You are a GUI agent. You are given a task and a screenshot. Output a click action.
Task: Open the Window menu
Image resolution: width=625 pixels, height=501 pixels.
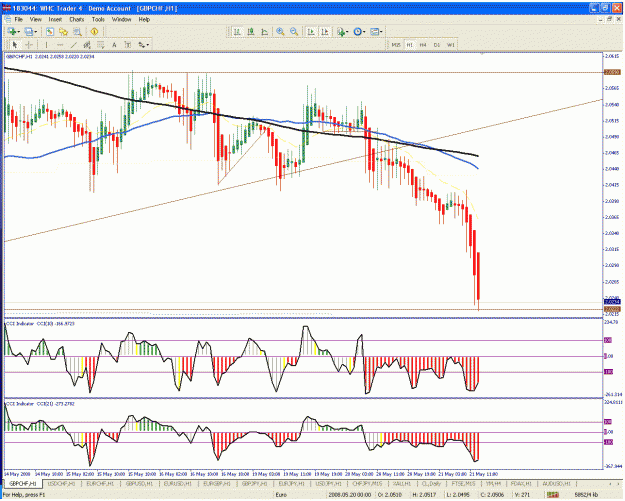click(x=121, y=19)
